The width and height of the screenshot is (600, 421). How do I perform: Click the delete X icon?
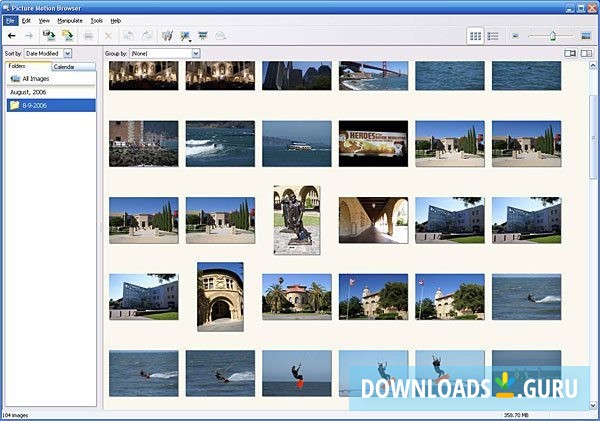click(108, 36)
